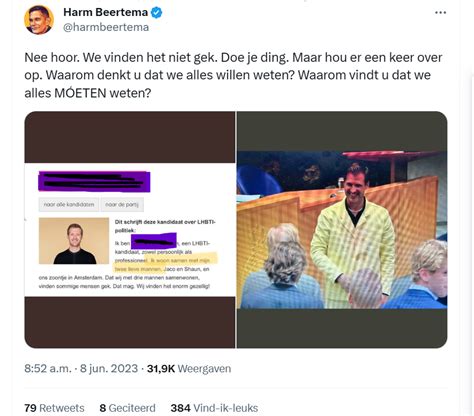The width and height of the screenshot is (474, 416).
Task: Open the right yellow jacket photo
Action: [342, 230]
